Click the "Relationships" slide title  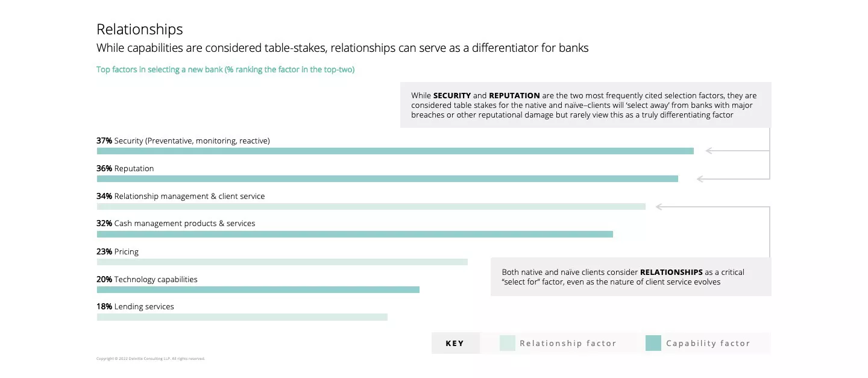[x=140, y=30]
